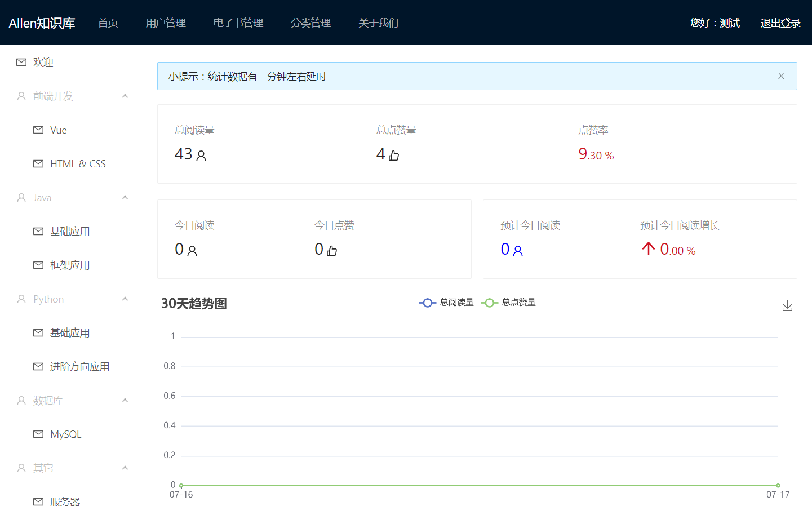Toggle 总阅读量 series in chart legend
Screen dimensions: 812x506
(446, 303)
